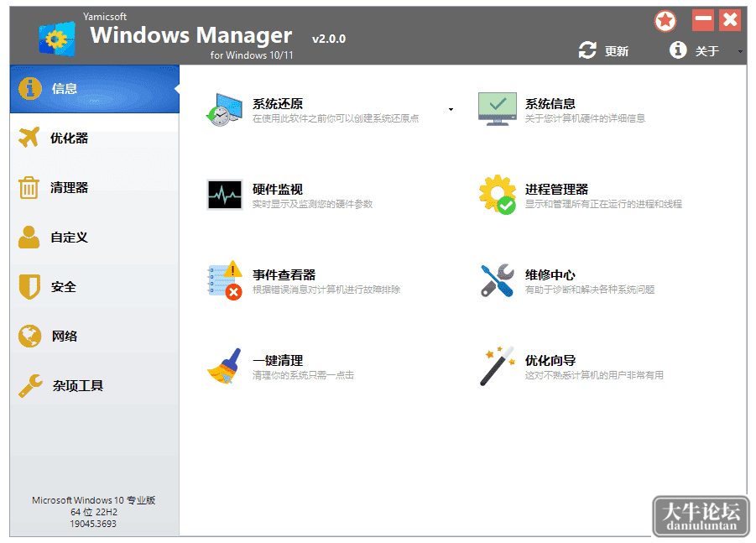The image size is (756, 543).
Task: Switch to the 优化器 tab label
Action: pyautogui.click(x=70, y=138)
